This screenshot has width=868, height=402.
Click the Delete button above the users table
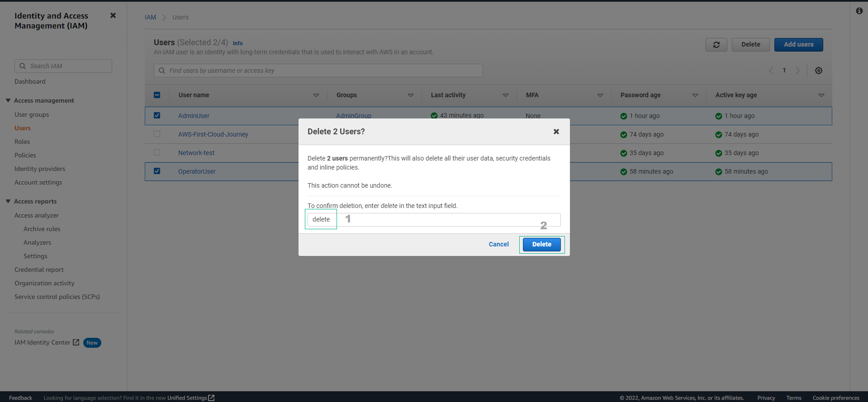click(x=751, y=45)
